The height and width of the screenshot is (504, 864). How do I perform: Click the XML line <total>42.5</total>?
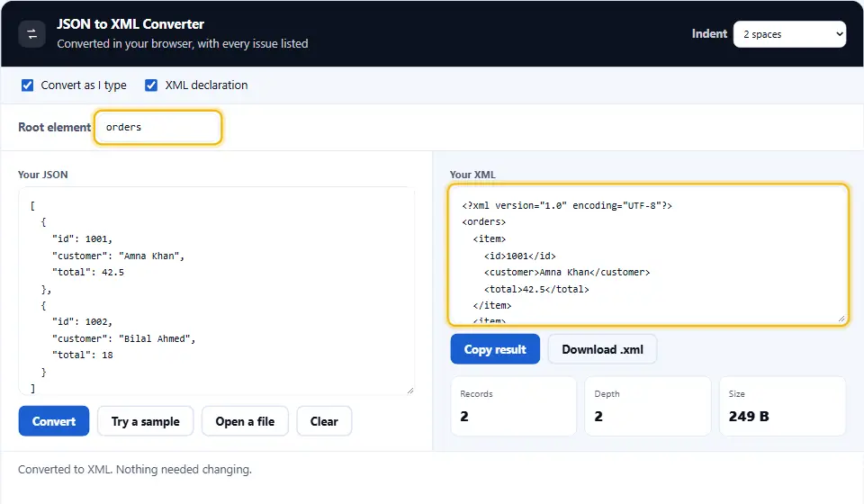pyautogui.click(x=536, y=289)
